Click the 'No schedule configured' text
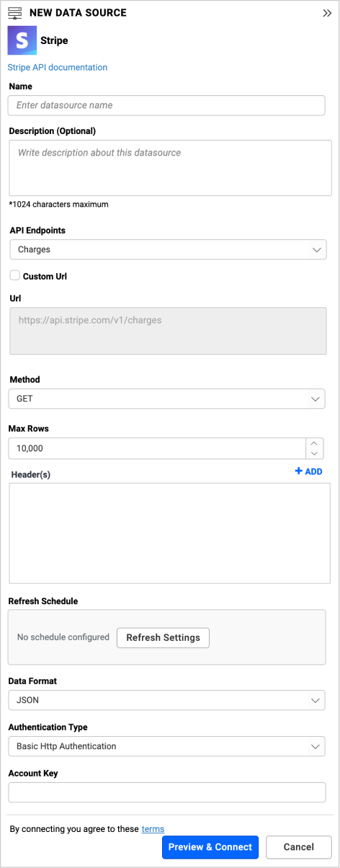This screenshot has height=868, width=340. tap(63, 637)
